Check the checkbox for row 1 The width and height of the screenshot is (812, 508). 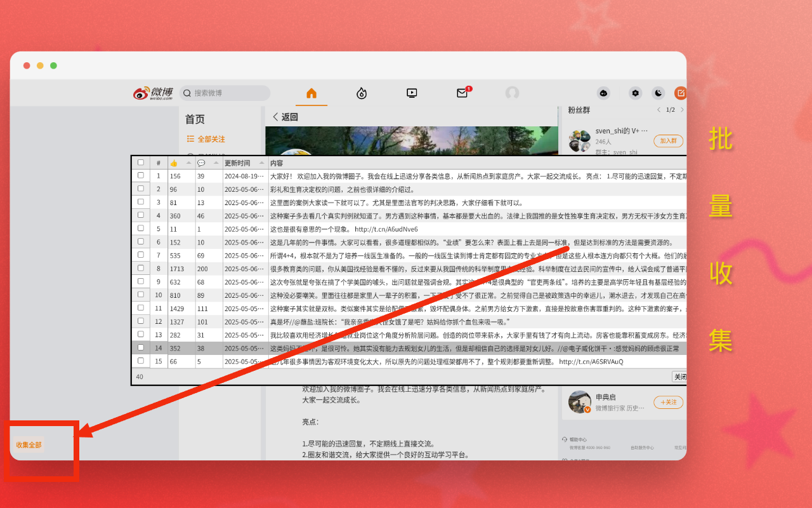[x=141, y=176]
